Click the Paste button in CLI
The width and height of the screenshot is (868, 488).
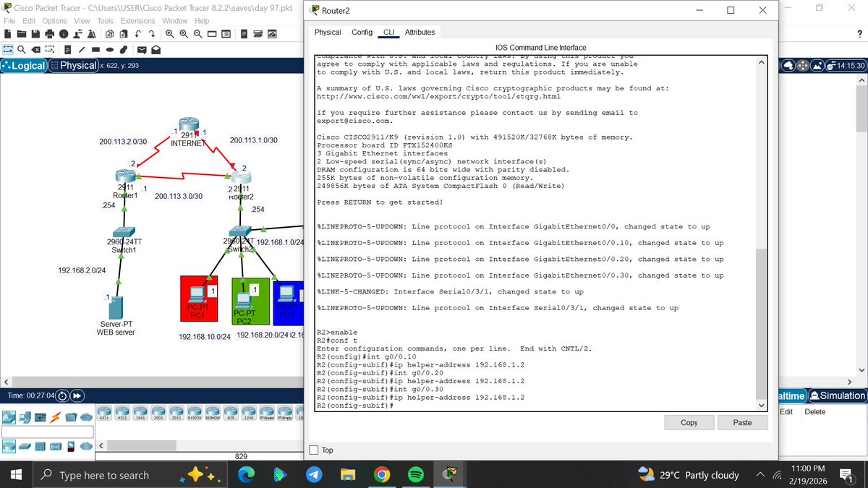click(742, 422)
